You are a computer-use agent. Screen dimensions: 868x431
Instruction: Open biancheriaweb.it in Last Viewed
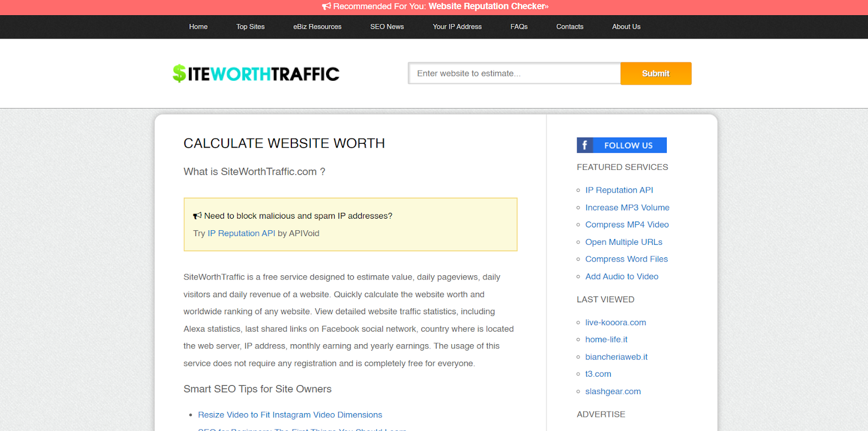click(x=616, y=357)
